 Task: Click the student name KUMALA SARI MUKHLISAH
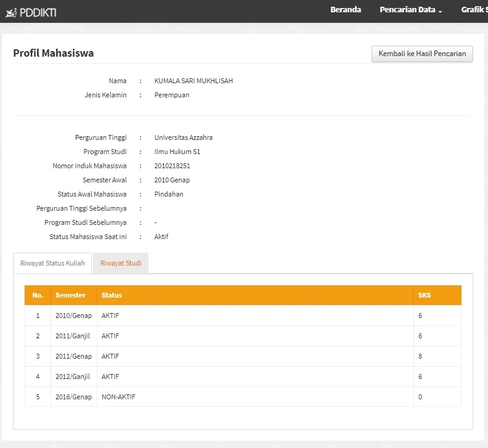tap(193, 81)
